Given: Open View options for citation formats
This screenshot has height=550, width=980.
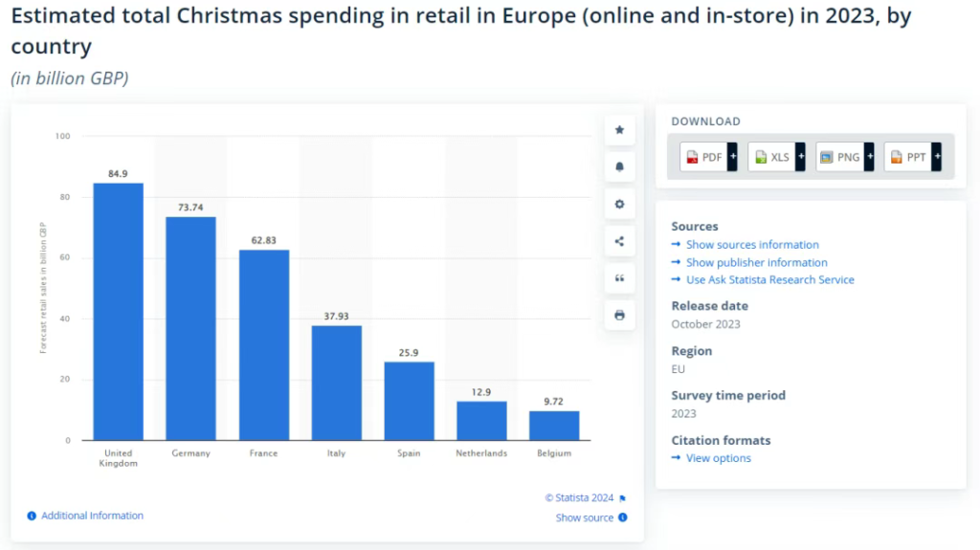Looking at the screenshot, I should [718, 458].
